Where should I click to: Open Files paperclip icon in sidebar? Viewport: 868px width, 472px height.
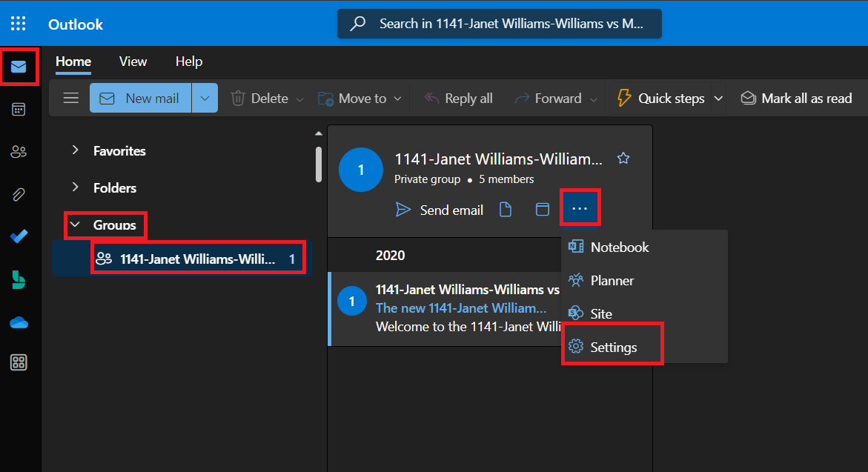(19, 195)
